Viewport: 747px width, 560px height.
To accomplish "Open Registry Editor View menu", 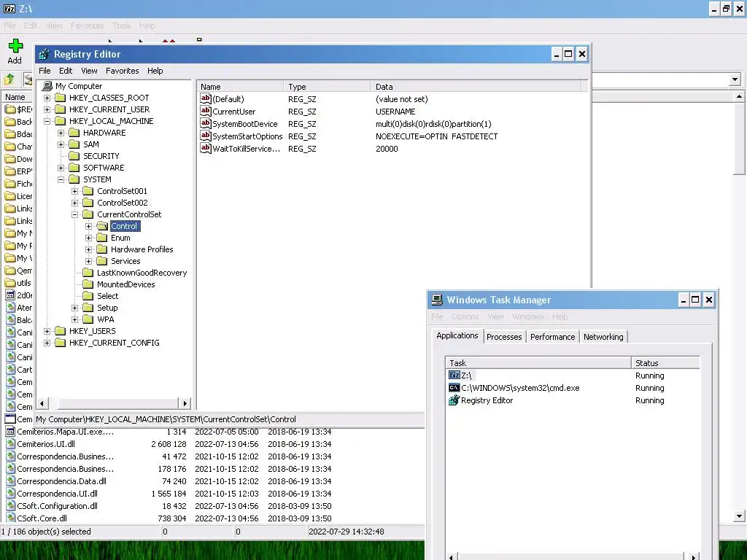I will 89,71.
